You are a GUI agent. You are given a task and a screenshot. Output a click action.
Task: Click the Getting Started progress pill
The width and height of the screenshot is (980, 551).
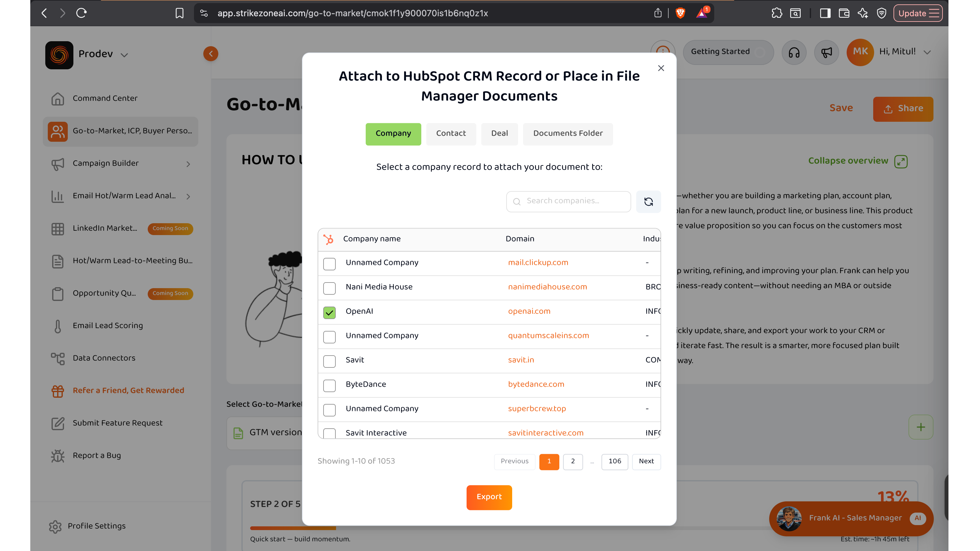pos(728,52)
